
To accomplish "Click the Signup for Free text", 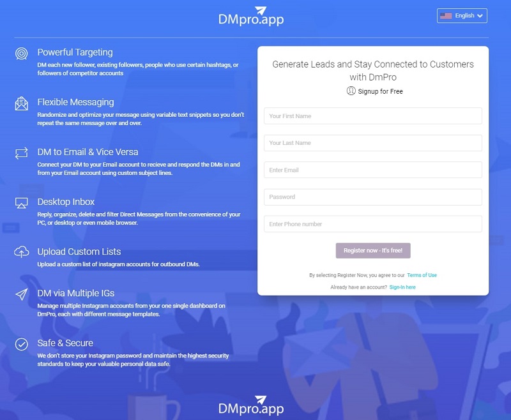I will pos(380,91).
